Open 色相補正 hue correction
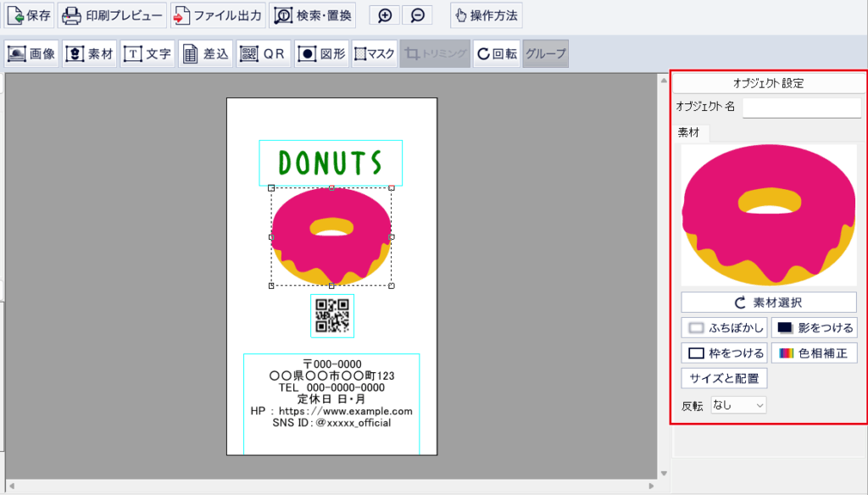The image size is (868, 495). tap(814, 353)
